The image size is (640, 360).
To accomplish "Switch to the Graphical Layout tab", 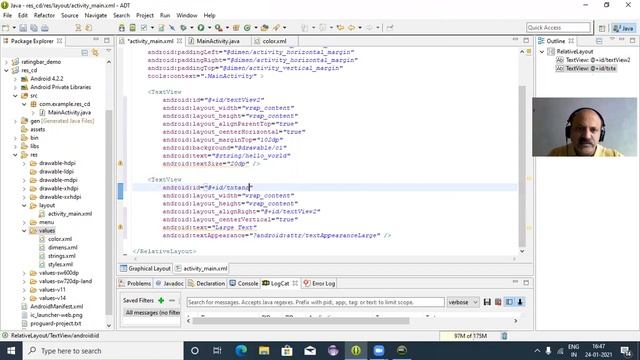I will pyautogui.click(x=145, y=269).
